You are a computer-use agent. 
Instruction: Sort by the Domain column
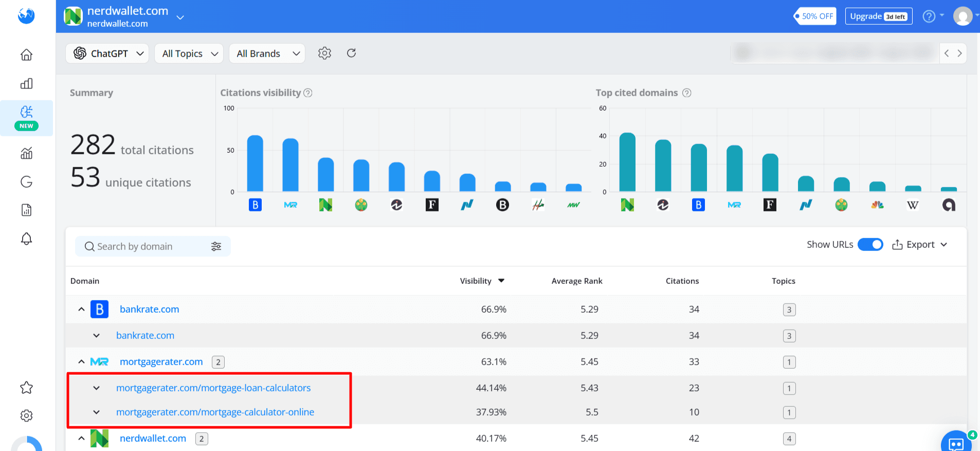(85, 281)
